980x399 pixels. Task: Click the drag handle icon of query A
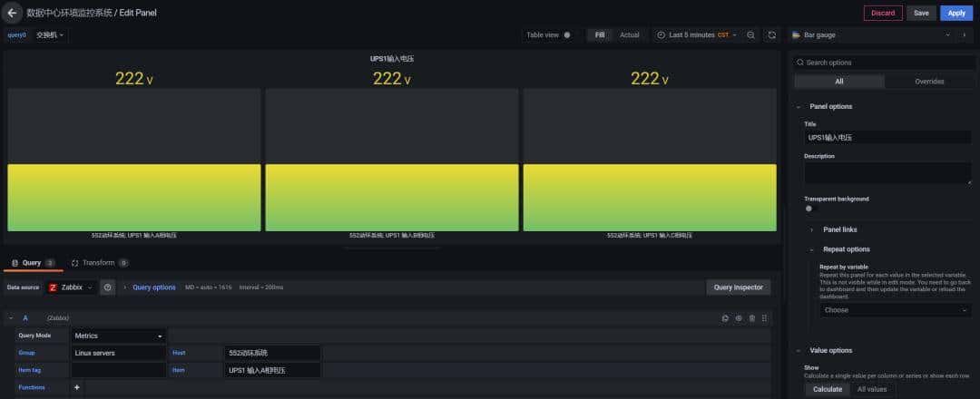tap(764, 318)
